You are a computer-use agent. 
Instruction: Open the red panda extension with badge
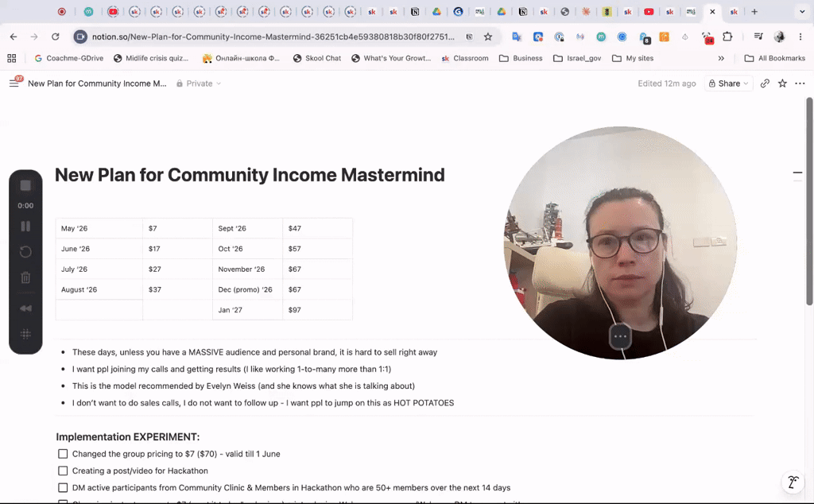[x=707, y=37]
